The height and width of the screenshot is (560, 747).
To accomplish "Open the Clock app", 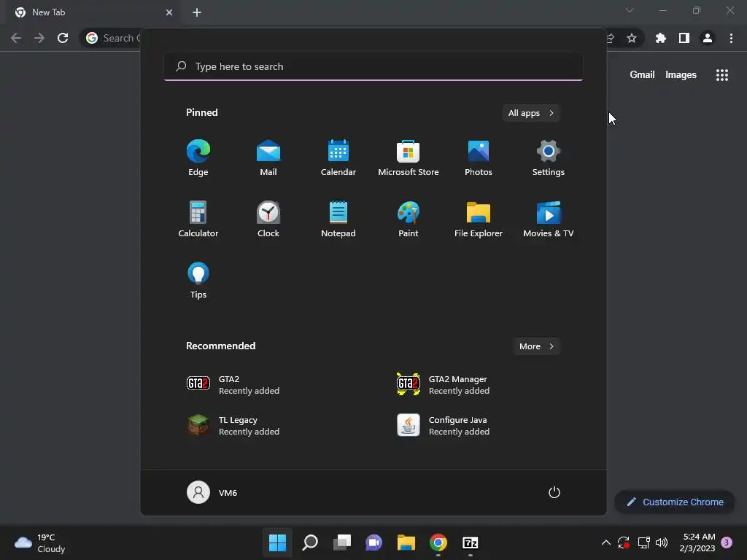I will click(268, 219).
